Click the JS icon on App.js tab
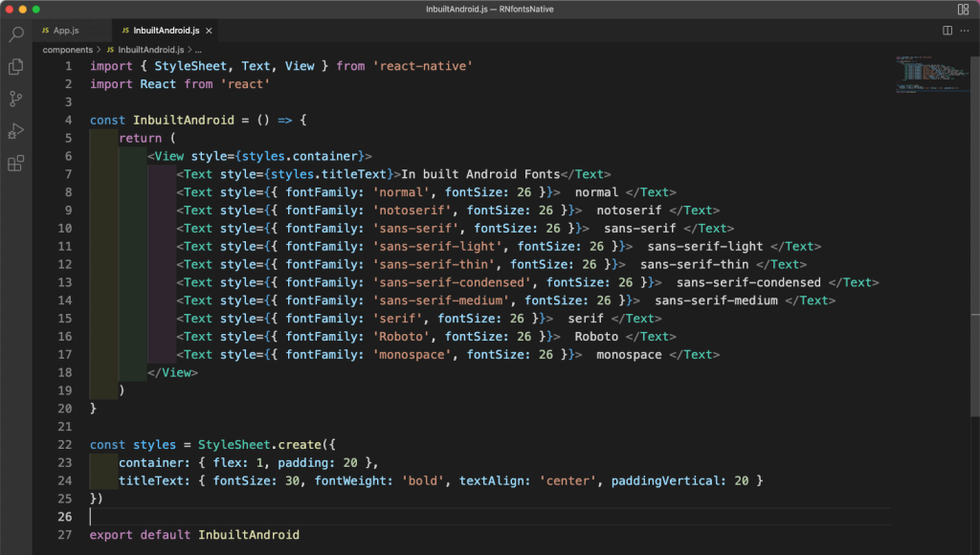The image size is (980, 555). (44, 30)
